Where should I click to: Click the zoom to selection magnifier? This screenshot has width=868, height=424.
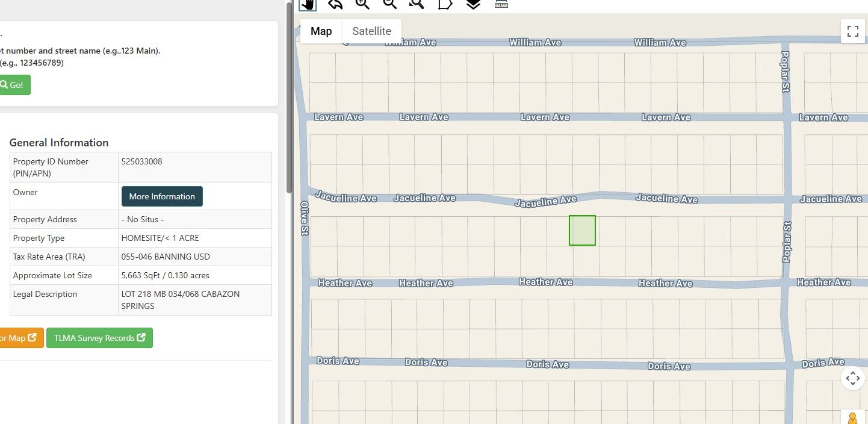pos(417,4)
